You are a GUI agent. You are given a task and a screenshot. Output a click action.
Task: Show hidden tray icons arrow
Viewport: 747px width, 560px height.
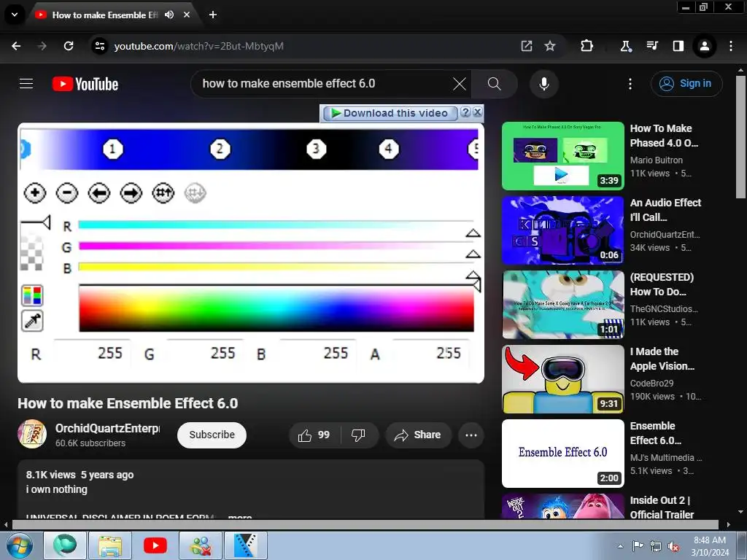coord(620,546)
